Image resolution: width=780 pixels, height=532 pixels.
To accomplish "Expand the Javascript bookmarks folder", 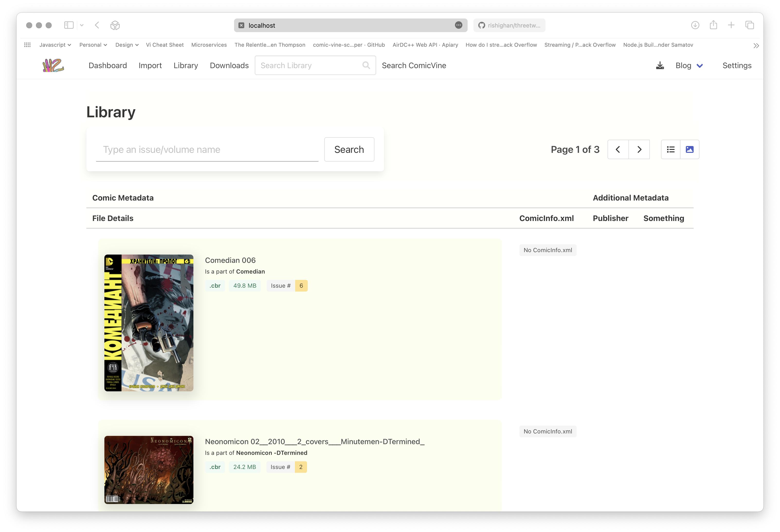I will coord(55,45).
